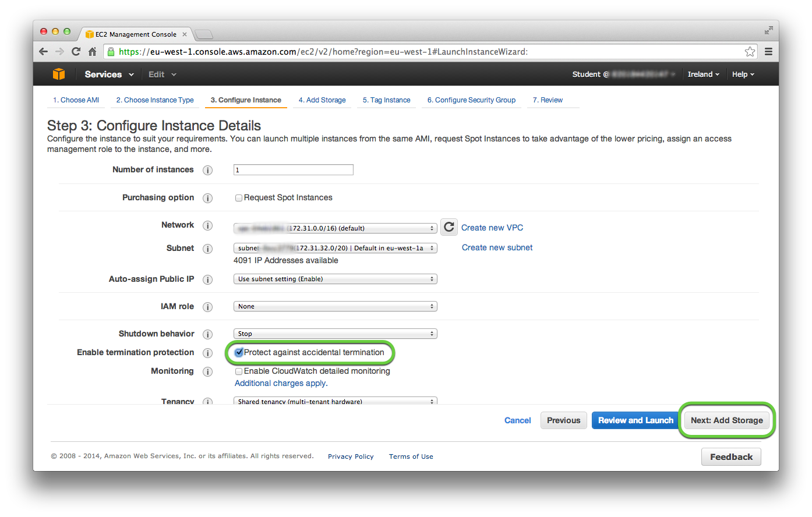This screenshot has width=812, height=517.
Task: Open the Network info tooltip icon
Action: click(x=207, y=225)
